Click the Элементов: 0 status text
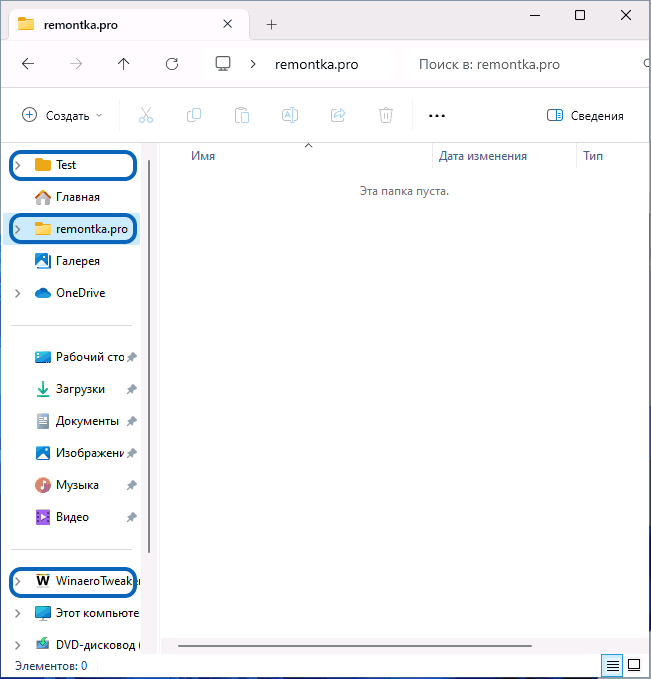This screenshot has width=651, height=679. point(51,666)
